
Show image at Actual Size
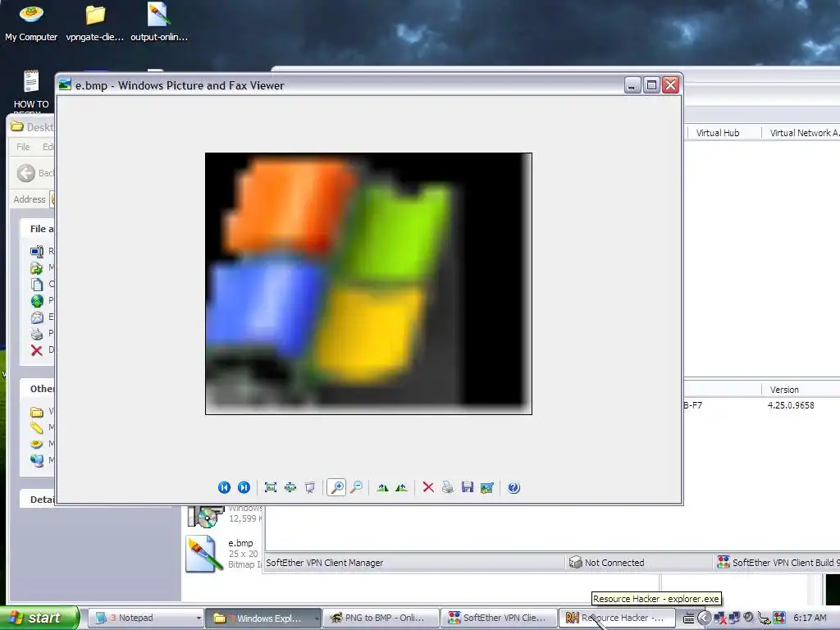pos(290,487)
